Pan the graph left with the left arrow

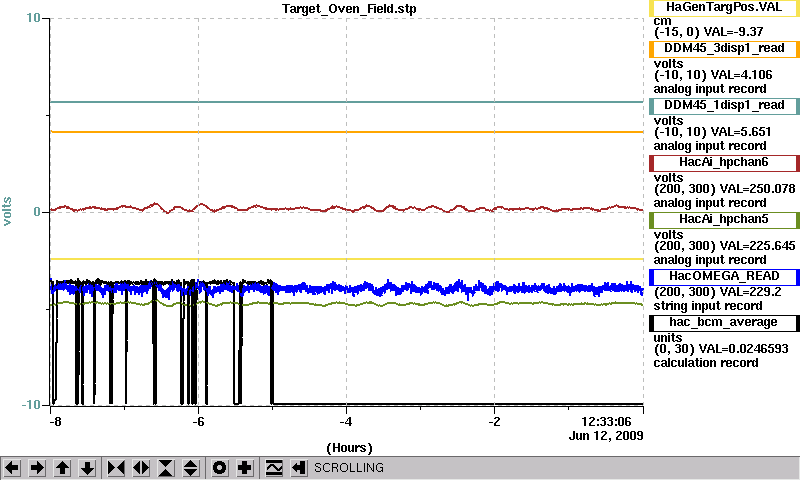(12, 468)
